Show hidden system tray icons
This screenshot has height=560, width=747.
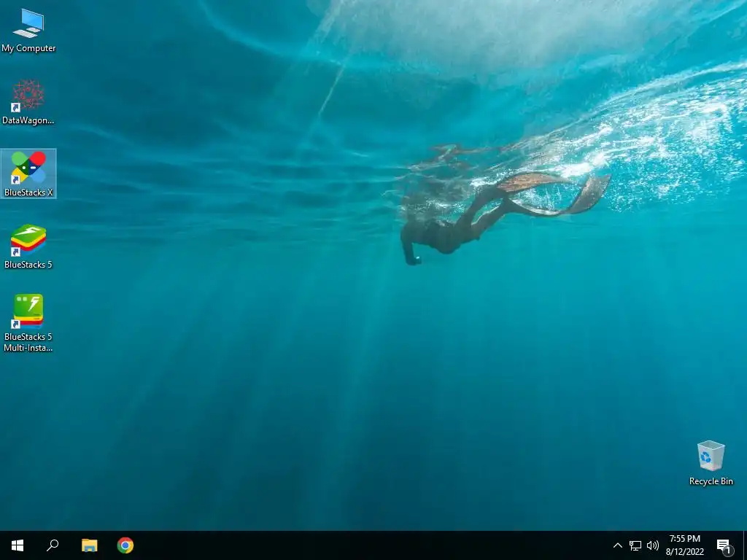(617, 545)
